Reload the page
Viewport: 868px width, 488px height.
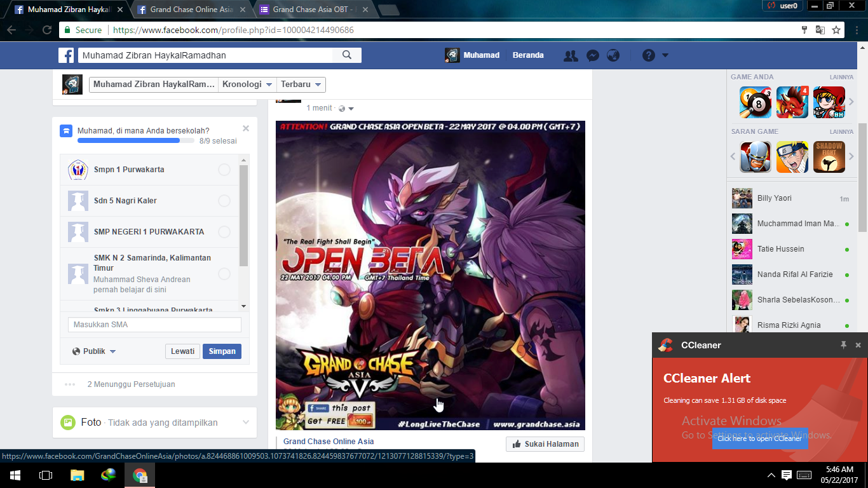[x=47, y=30]
